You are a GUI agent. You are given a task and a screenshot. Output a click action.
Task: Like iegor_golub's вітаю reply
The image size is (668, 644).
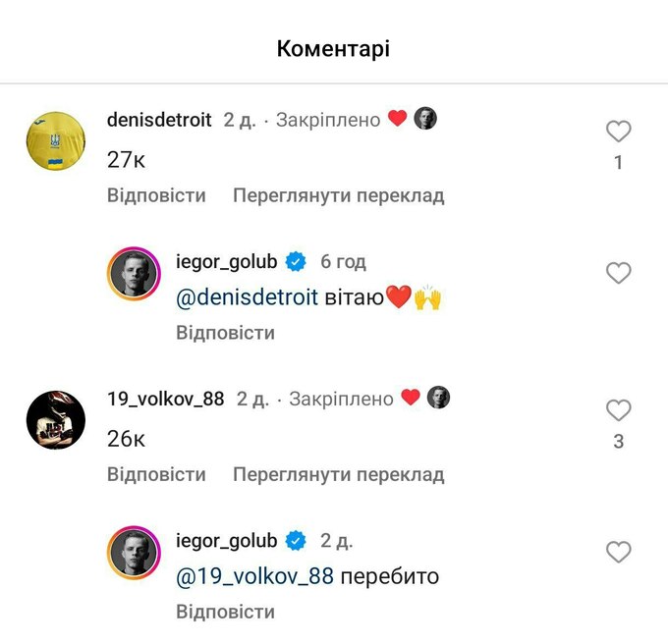[x=618, y=272]
